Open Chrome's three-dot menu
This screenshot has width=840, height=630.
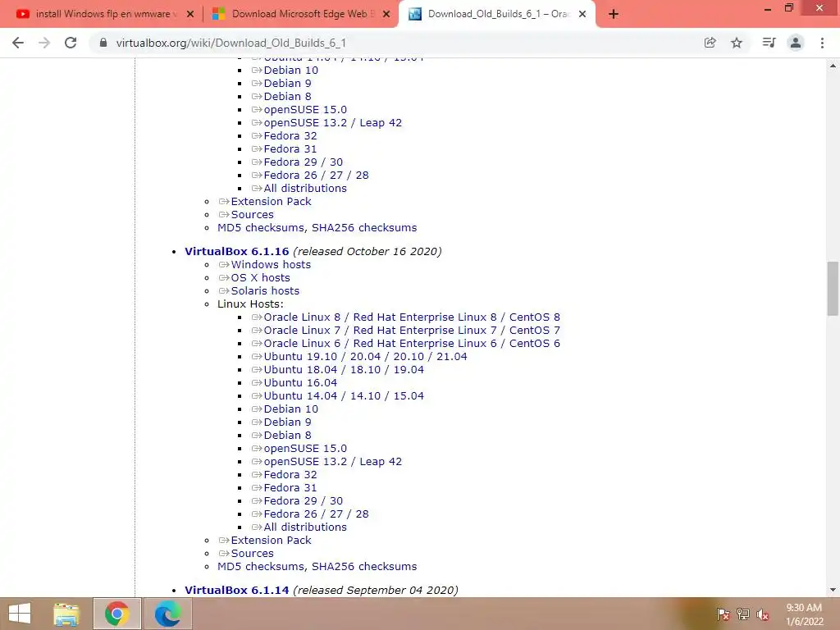[x=822, y=43]
